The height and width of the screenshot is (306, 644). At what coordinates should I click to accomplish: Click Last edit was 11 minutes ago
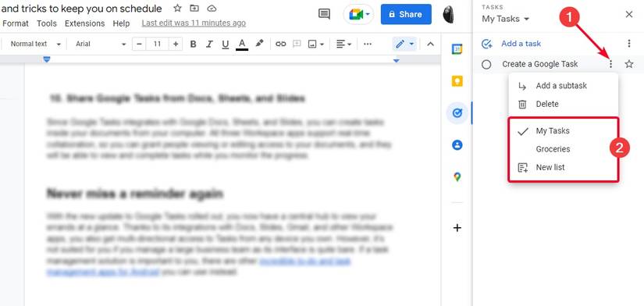point(194,23)
